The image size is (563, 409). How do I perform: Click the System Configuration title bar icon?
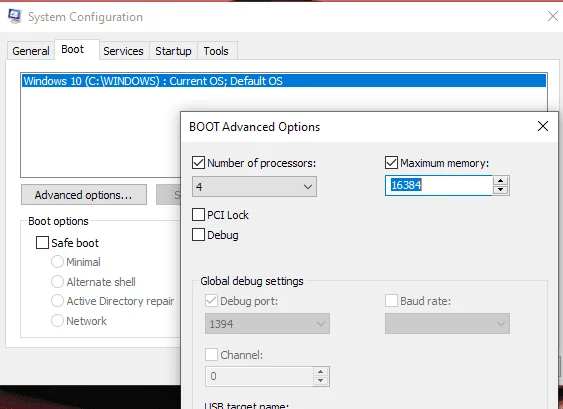coord(14,16)
